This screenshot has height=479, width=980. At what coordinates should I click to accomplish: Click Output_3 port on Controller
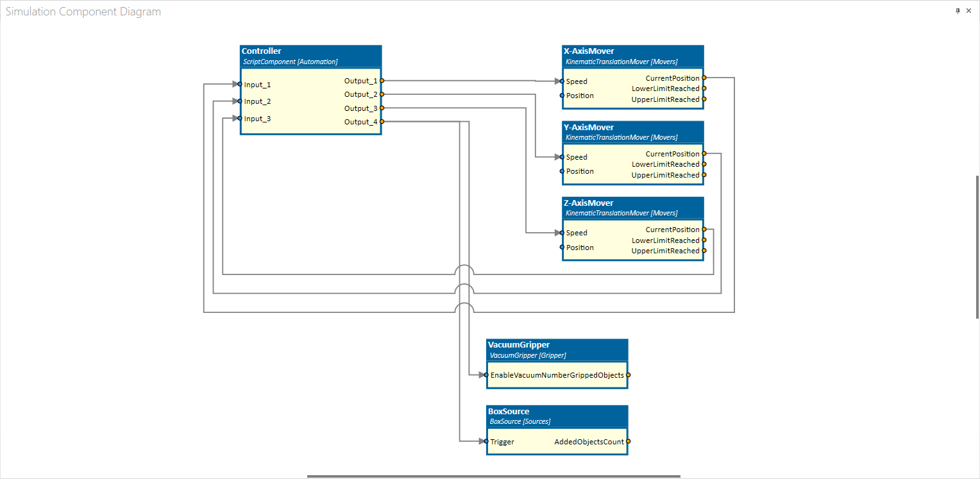(x=382, y=108)
